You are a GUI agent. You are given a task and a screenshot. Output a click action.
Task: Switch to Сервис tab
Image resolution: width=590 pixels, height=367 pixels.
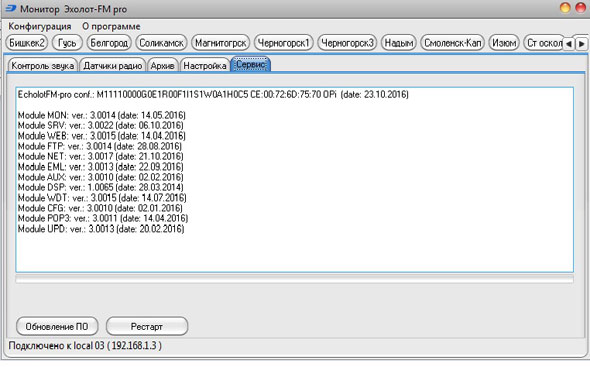[x=251, y=64]
